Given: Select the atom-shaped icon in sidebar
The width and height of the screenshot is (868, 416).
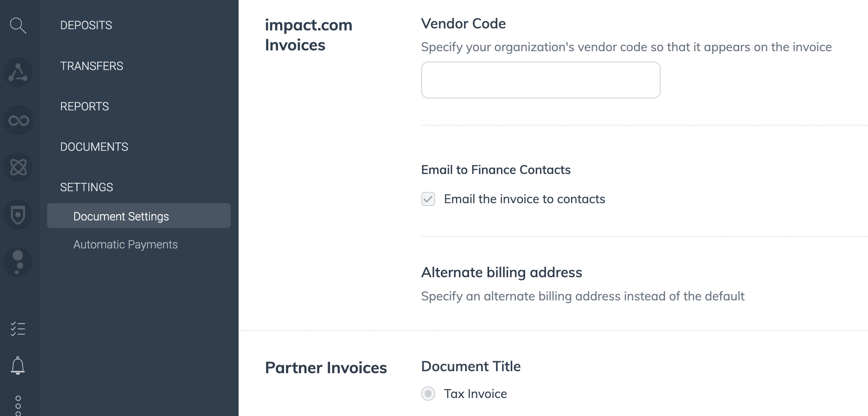Looking at the screenshot, I should point(18,167).
